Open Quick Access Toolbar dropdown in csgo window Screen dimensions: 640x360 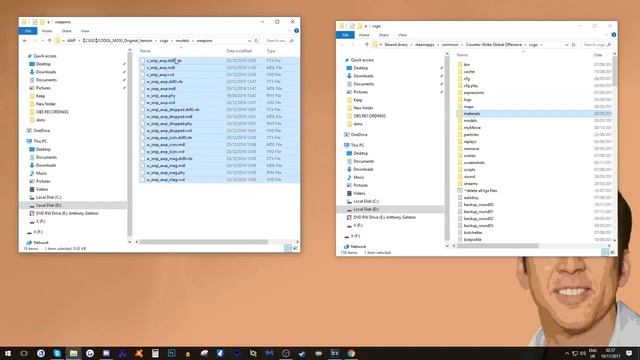point(366,26)
